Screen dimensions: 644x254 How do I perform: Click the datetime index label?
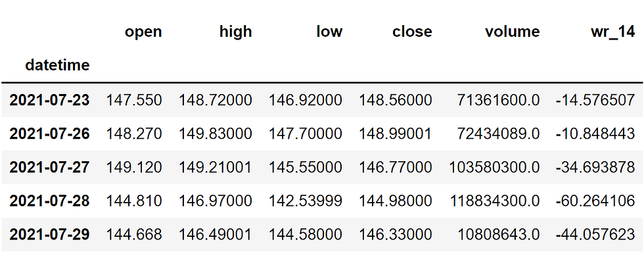pos(57,65)
